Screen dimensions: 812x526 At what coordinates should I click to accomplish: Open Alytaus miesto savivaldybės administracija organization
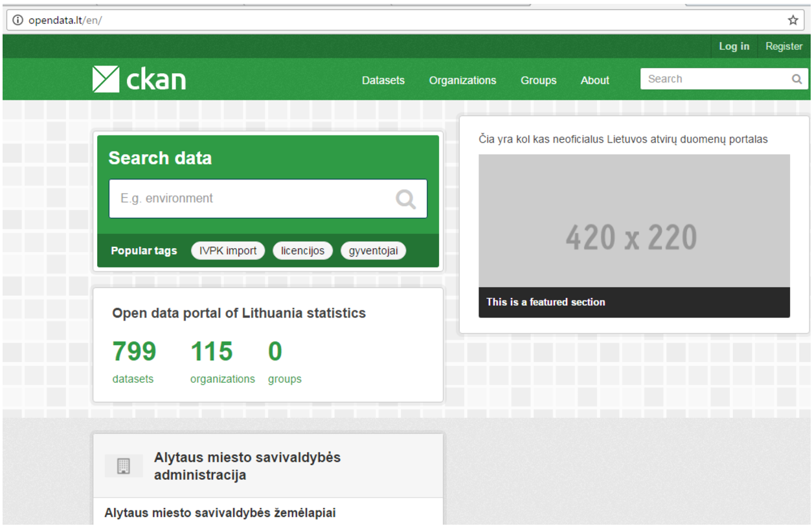tap(247, 466)
